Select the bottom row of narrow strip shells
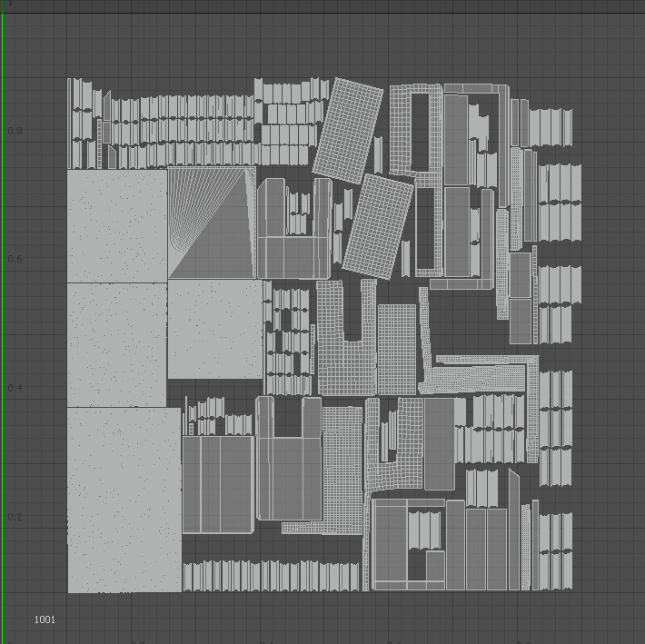645x644 pixels. pos(273,576)
